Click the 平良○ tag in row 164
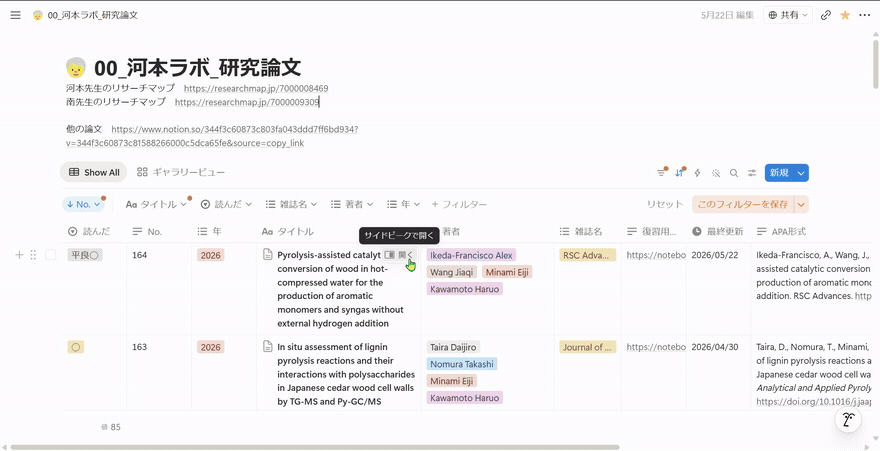This screenshot has height=451, width=880. [85, 255]
